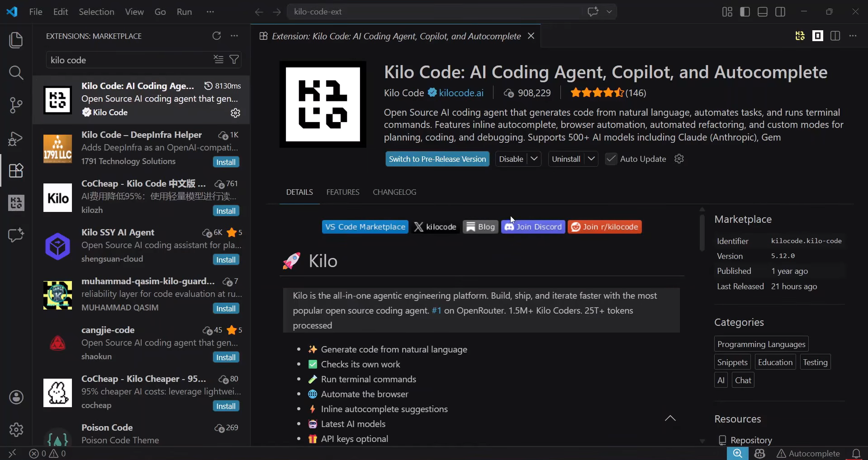Viewport: 868px width, 460px height.
Task: Open extension settings gear next to Auto Update
Action: [x=679, y=159]
